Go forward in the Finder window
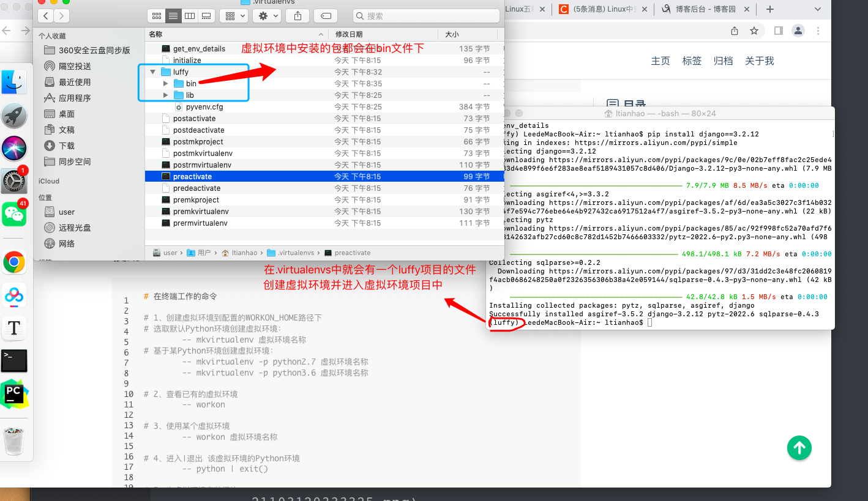The height and width of the screenshot is (501, 868). click(x=61, y=16)
